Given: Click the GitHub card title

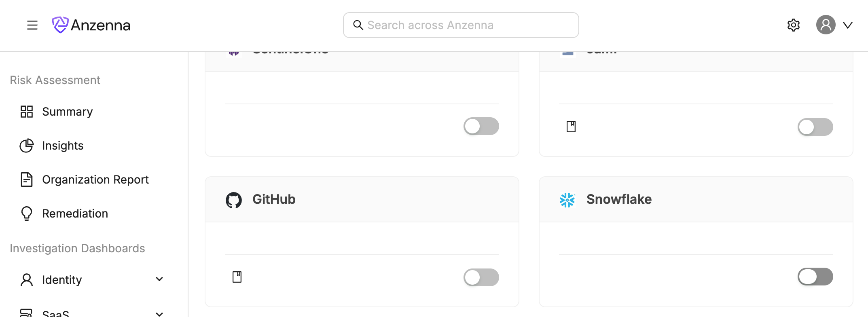Looking at the screenshot, I should click(274, 199).
